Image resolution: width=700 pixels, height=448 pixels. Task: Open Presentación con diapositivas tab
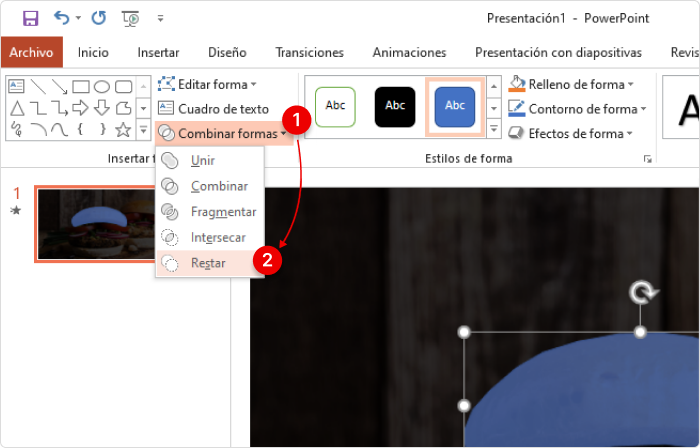(558, 52)
